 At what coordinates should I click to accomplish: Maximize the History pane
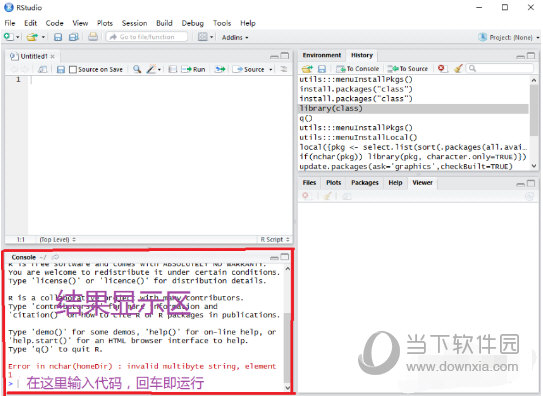[x=531, y=55]
